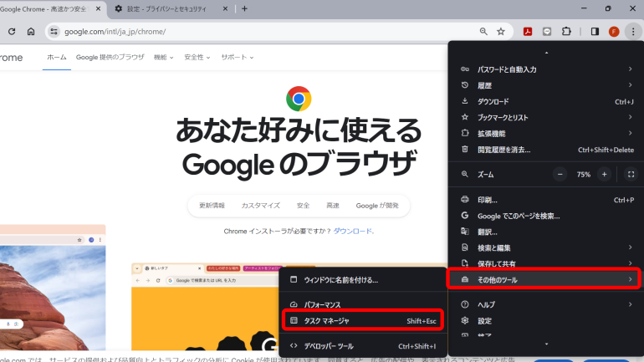Expand the サポート dropdown in page nav
The height and width of the screenshot is (362, 644).
tap(237, 58)
